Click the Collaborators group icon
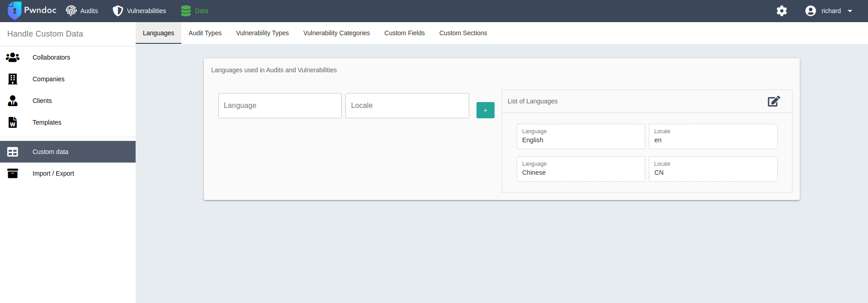 click(13, 57)
